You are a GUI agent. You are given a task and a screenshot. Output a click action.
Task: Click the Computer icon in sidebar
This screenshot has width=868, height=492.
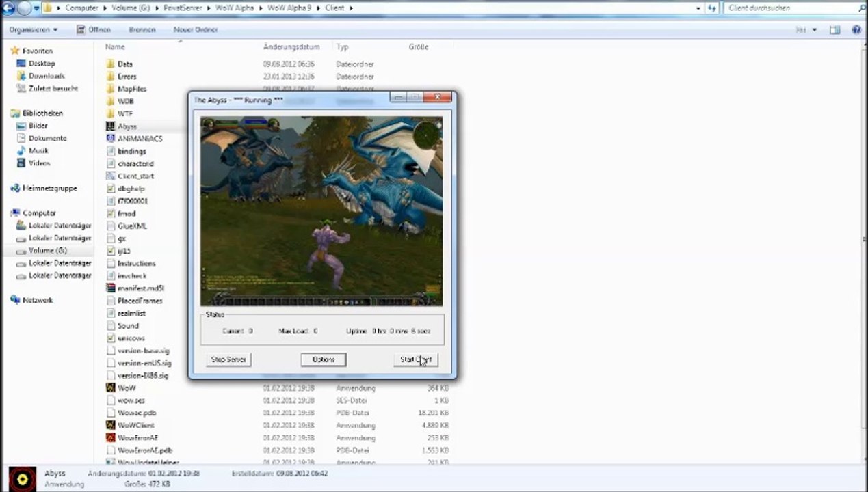[x=14, y=213]
